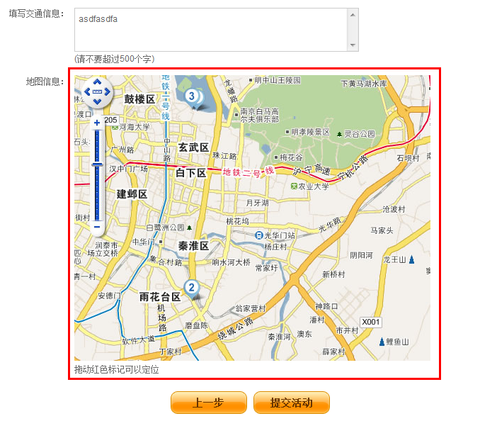Click the 龙王山 mountain icon

412,259
